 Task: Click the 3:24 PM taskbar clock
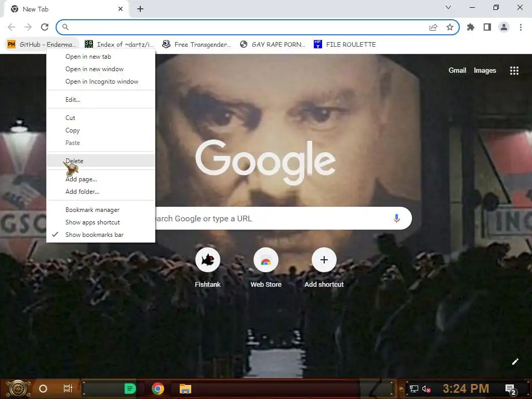click(x=466, y=389)
